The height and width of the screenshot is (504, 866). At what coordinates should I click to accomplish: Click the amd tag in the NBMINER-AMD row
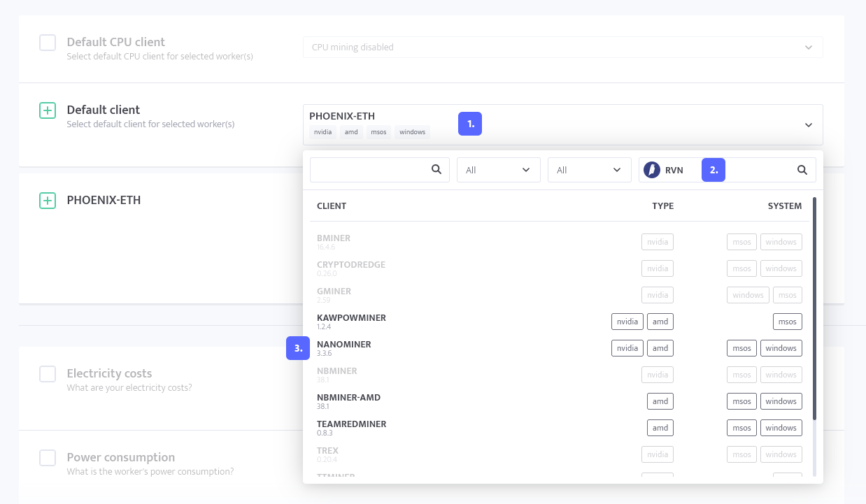pos(660,401)
